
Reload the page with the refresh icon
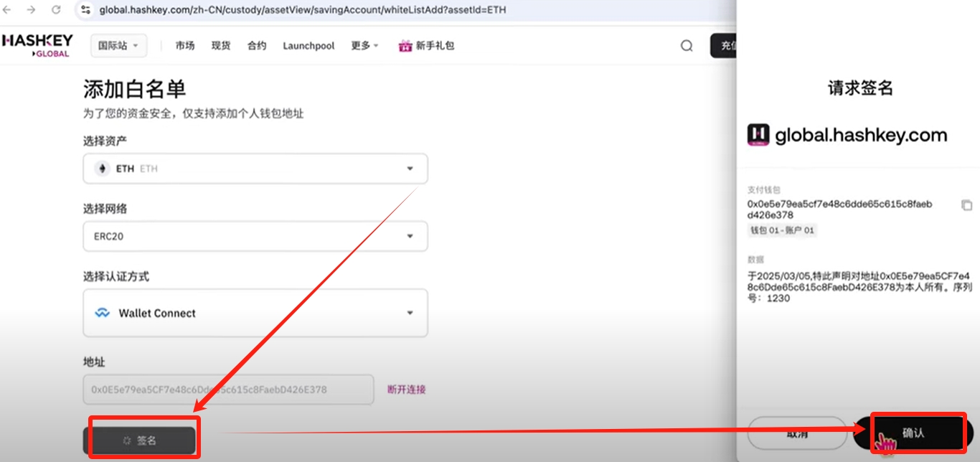pyautogui.click(x=56, y=10)
